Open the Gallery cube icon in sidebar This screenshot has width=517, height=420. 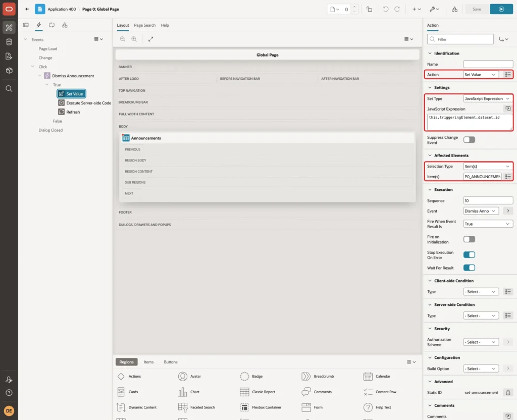pos(9,70)
